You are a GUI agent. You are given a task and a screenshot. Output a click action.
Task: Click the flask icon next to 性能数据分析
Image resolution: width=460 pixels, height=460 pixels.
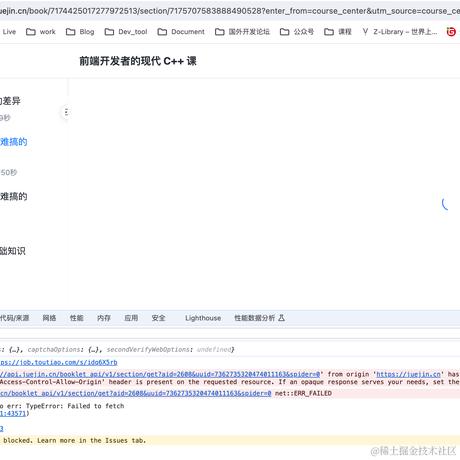(281, 318)
